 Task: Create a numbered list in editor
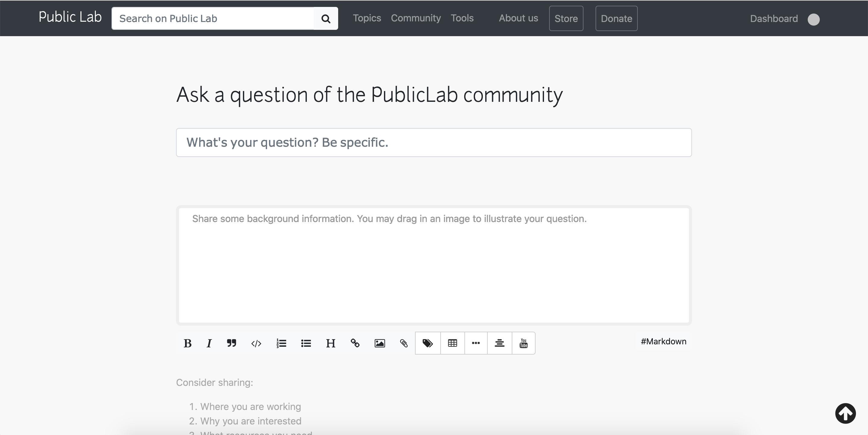pos(281,343)
